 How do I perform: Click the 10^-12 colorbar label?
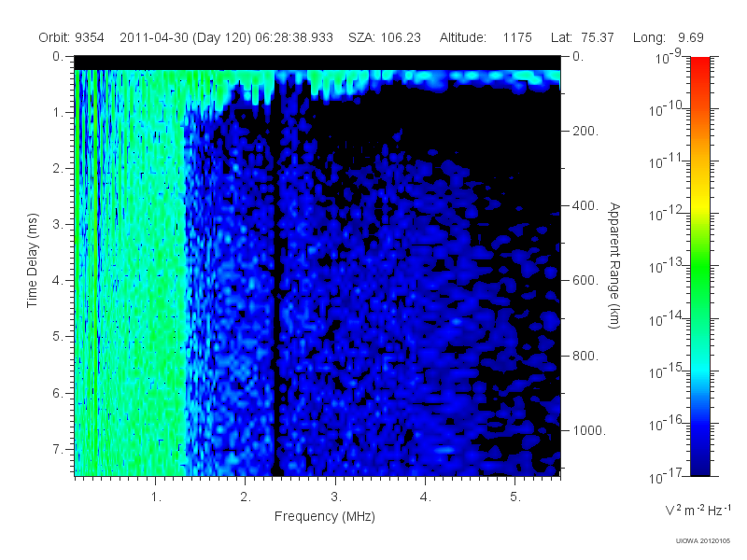tap(668, 214)
